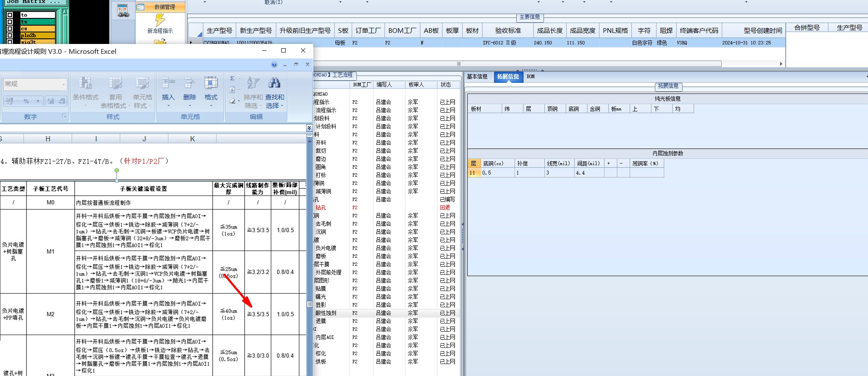868x376 pixels.
Task: Switch to the BOM tab
Action: pos(530,77)
